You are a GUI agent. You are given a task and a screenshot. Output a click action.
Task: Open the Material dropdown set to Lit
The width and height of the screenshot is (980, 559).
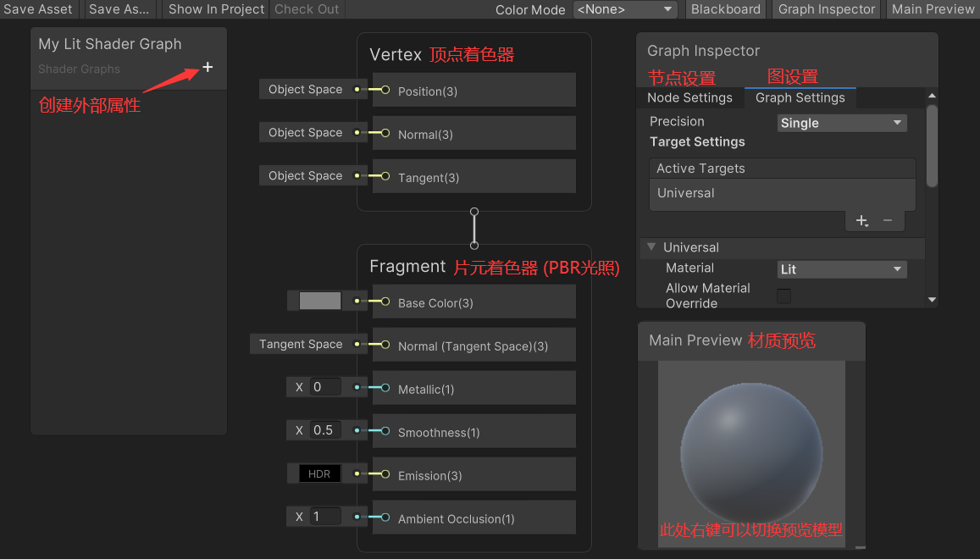(841, 268)
